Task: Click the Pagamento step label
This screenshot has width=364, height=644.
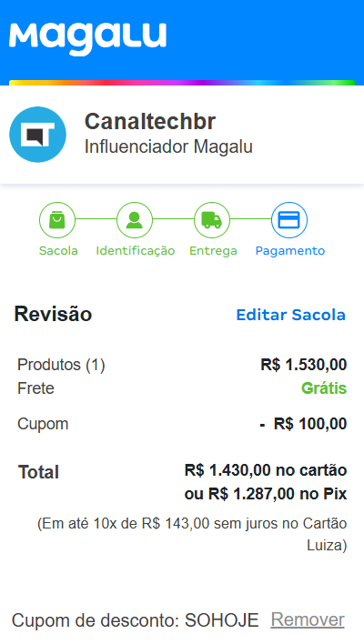Action: 290,251
